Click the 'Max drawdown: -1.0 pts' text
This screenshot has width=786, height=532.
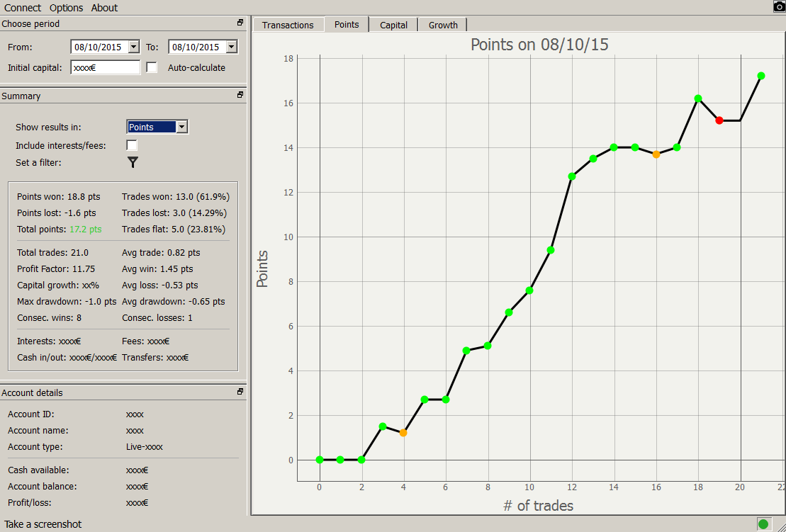click(x=67, y=302)
